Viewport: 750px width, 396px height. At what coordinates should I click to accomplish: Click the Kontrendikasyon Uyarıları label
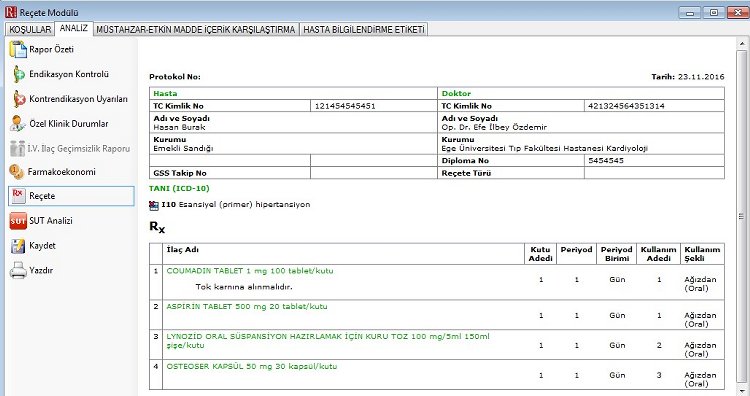pyautogui.click(x=78, y=99)
